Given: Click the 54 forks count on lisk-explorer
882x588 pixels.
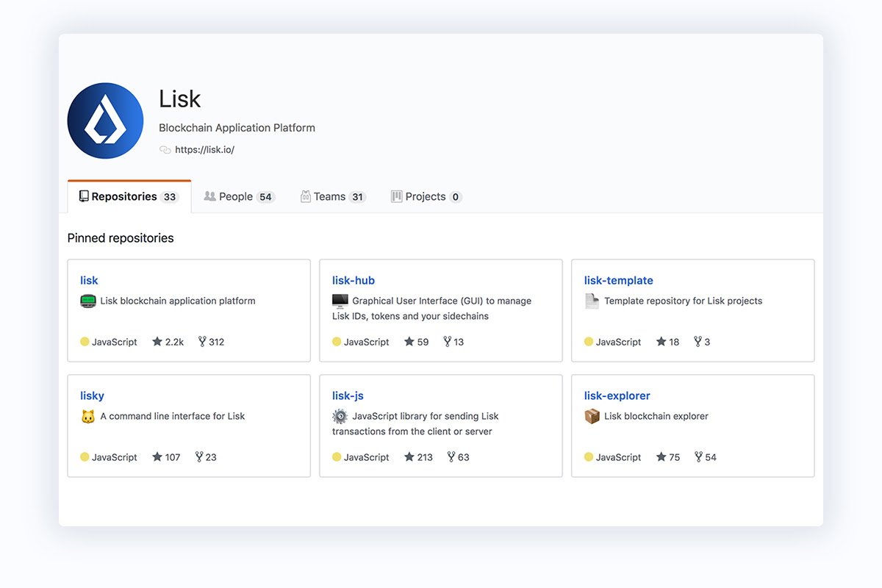Looking at the screenshot, I should [x=711, y=457].
